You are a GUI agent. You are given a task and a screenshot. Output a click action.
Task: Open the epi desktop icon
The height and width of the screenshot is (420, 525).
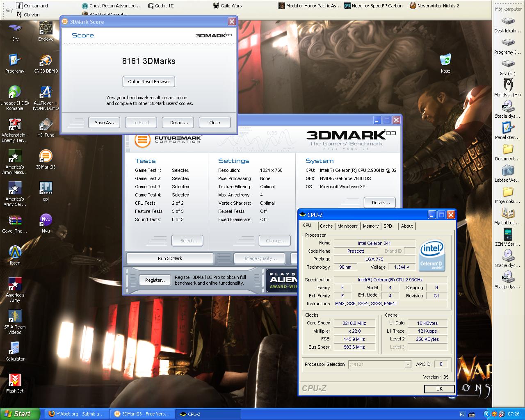point(46,191)
